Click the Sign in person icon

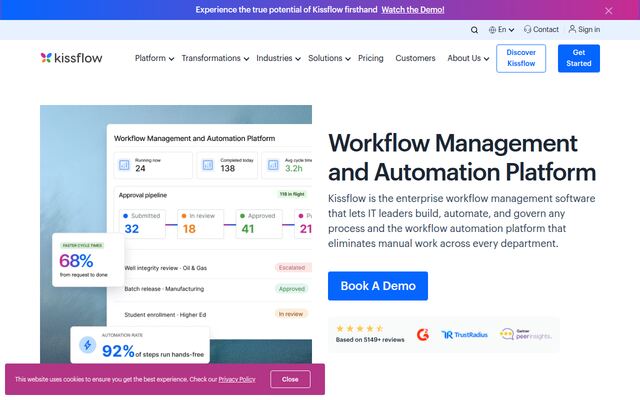(x=572, y=29)
